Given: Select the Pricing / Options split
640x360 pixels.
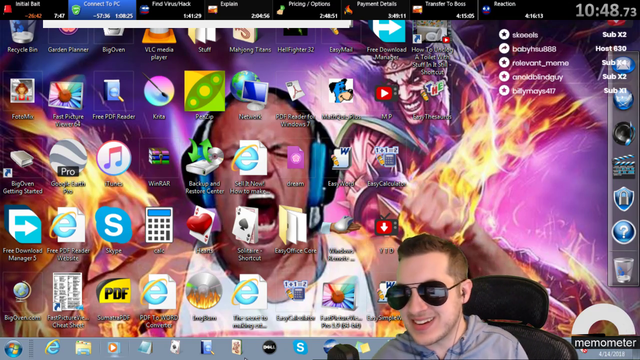Looking at the screenshot, I should [307, 10].
